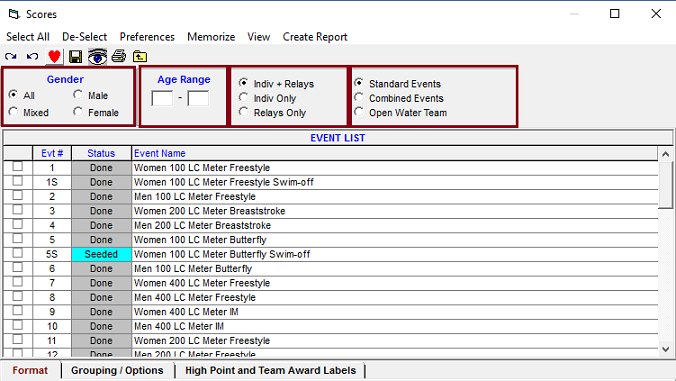Open the Create Report menu
Viewport: 676px width, 381px height.
(315, 37)
